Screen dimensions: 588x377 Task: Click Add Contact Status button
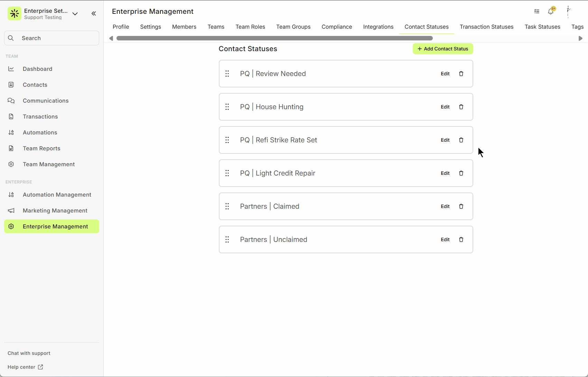(442, 49)
